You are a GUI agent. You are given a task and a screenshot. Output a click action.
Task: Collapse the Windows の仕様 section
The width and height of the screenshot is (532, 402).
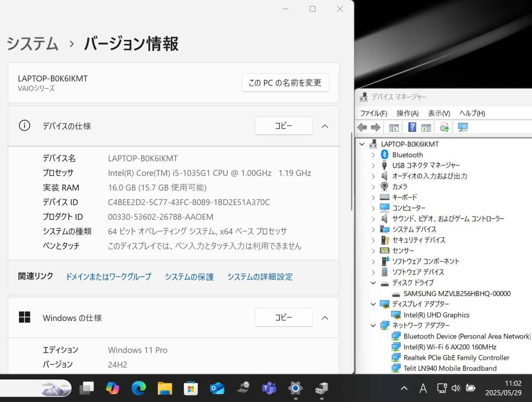point(325,317)
